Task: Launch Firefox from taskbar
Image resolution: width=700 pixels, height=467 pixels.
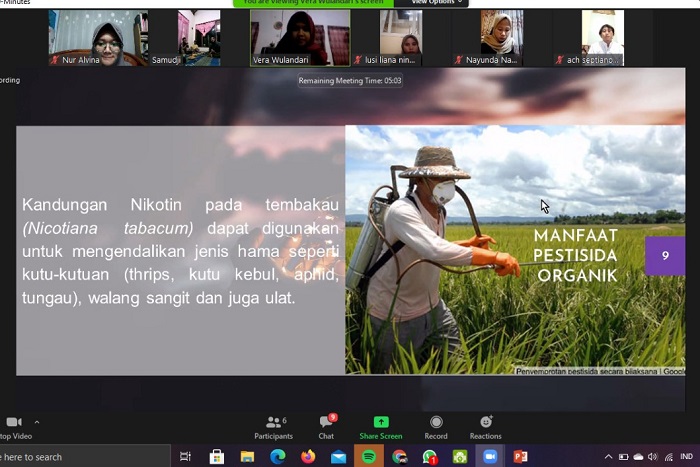Action: pyautogui.click(x=308, y=457)
